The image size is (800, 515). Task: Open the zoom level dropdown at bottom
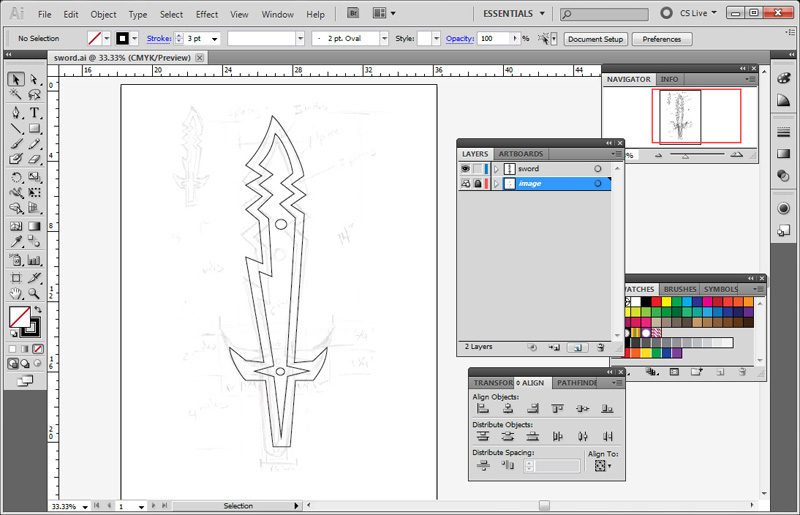tap(85, 507)
